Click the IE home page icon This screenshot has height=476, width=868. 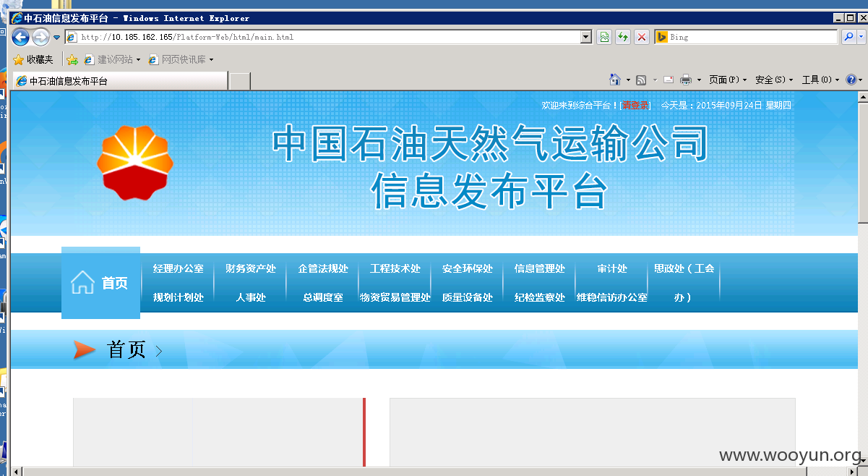[615, 80]
